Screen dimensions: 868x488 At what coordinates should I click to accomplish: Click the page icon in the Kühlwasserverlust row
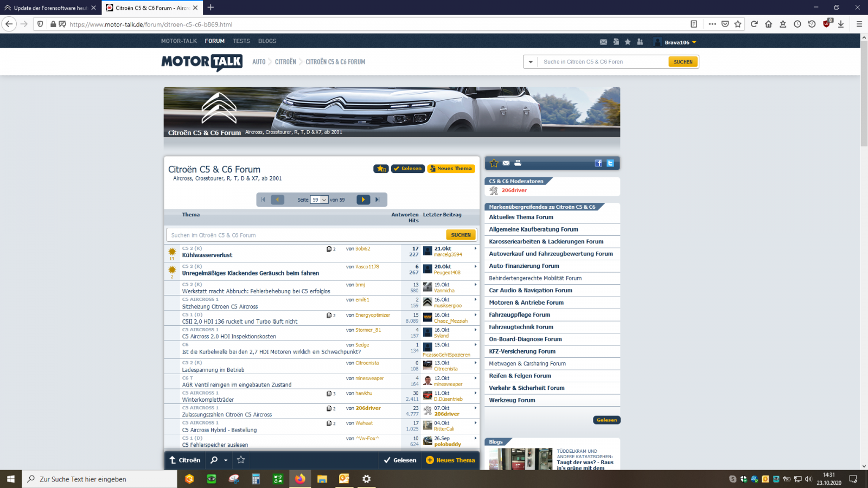click(x=329, y=249)
